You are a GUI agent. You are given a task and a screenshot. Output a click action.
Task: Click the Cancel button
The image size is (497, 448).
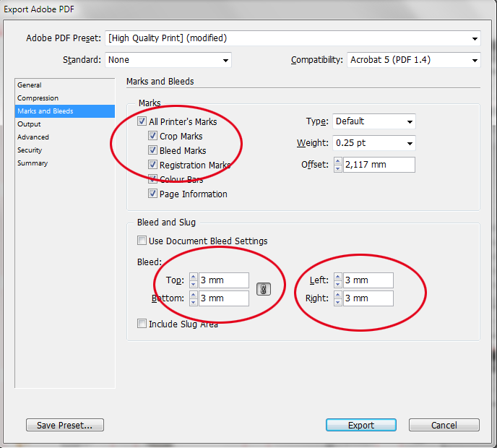coord(444,425)
